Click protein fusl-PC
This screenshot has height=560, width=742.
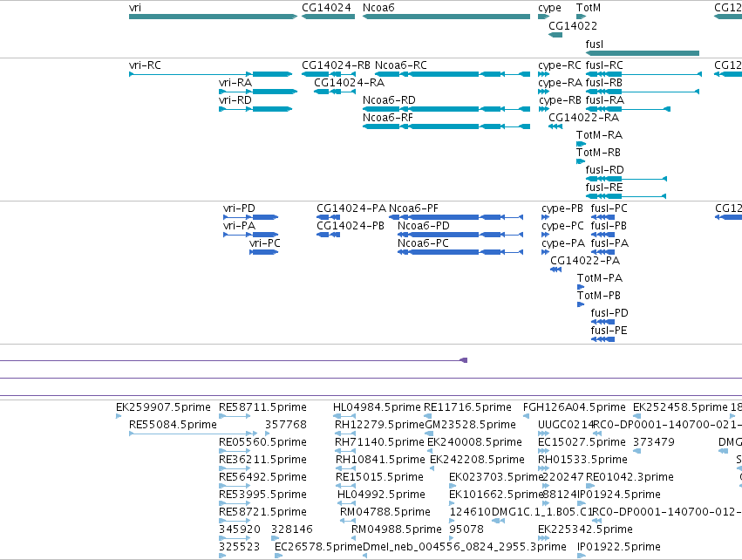602,217
